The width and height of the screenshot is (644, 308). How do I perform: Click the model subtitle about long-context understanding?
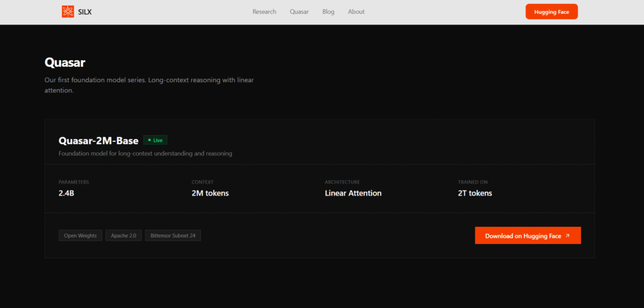(145, 153)
